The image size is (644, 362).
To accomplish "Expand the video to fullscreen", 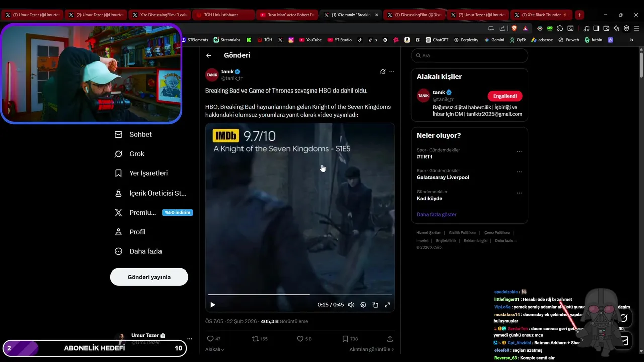I will (x=387, y=305).
